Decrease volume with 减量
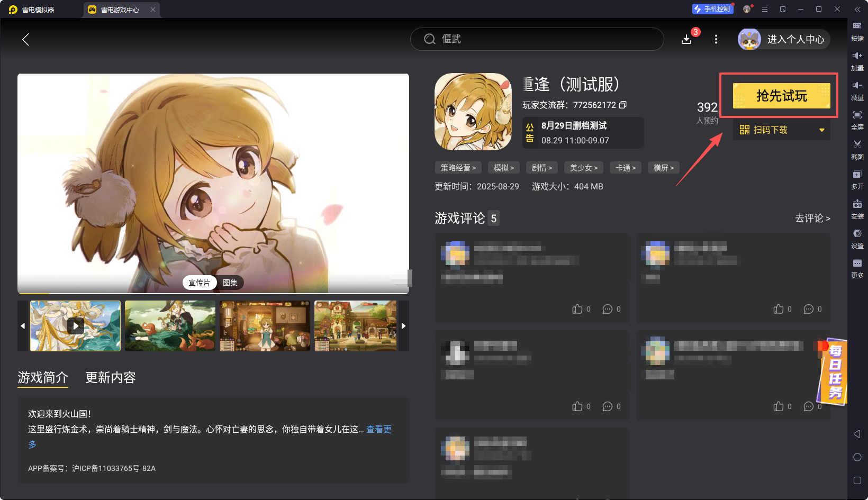Viewport: 868px width, 500px height. (x=857, y=91)
